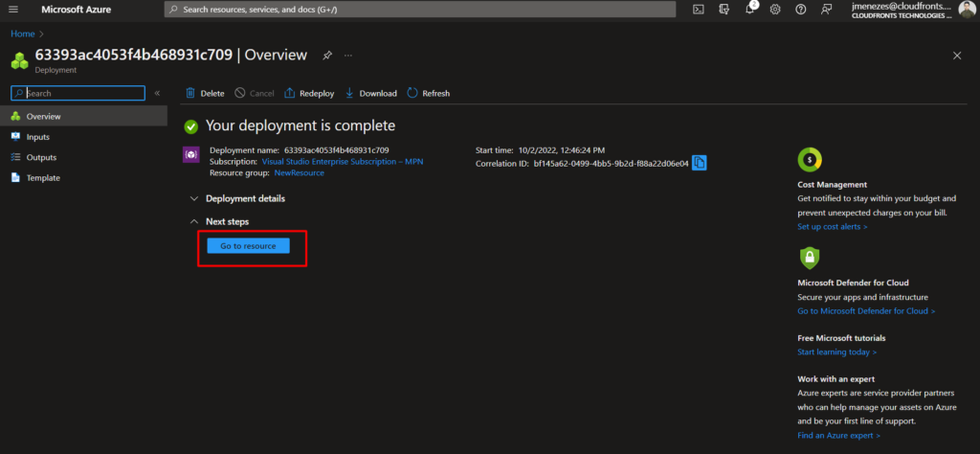Click the green deployment complete checkmark
This screenshot has height=454, width=980.
tap(191, 127)
